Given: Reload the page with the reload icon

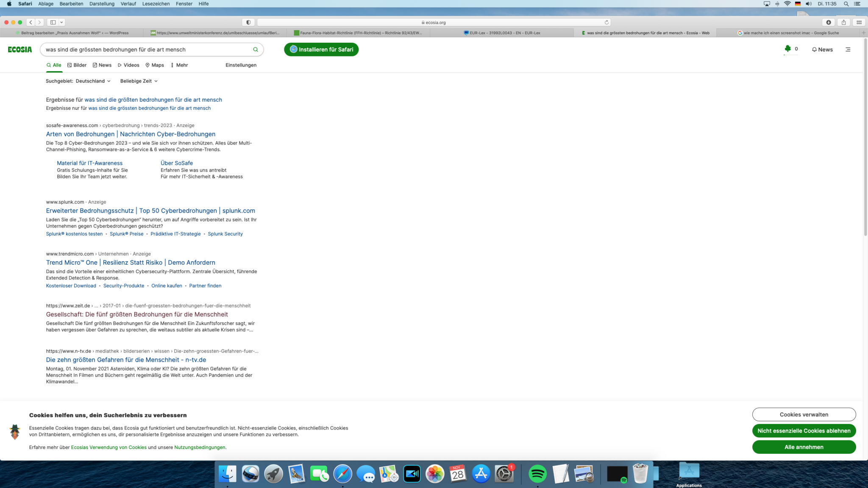Looking at the screenshot, I should pos(606,22).
